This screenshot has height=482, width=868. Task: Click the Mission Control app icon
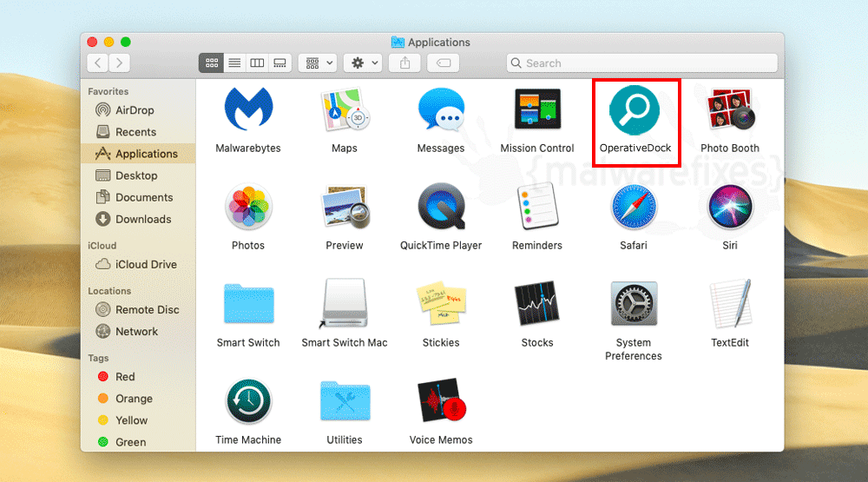(537, 109)
